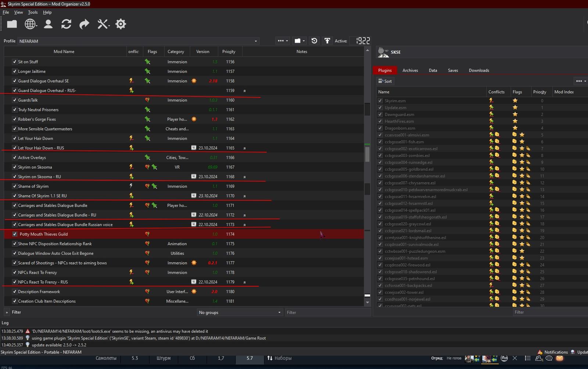
Task: Click create backup upload icon
Action: pyautogui.click(x=327, y=41)
